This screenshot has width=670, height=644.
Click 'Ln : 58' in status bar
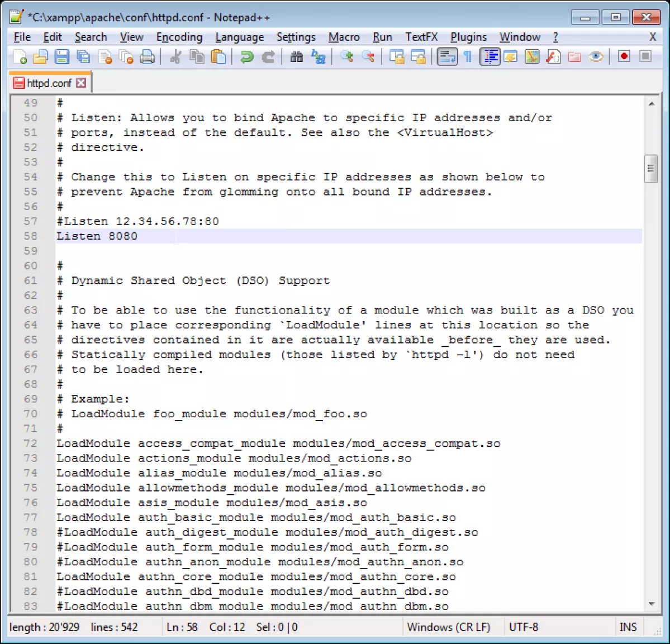point(182,627)
